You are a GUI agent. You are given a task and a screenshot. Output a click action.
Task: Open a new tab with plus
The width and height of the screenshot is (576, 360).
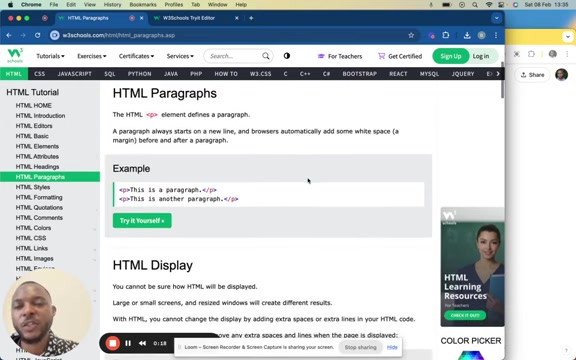(x=251, y=18)
